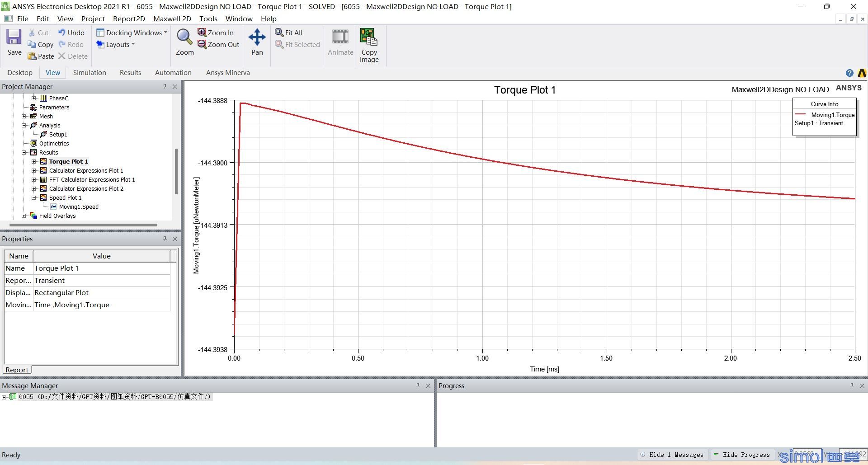Click the Cut scissors icon
Image resolution: width=868 pixels, height=465 pixels.
32,33
